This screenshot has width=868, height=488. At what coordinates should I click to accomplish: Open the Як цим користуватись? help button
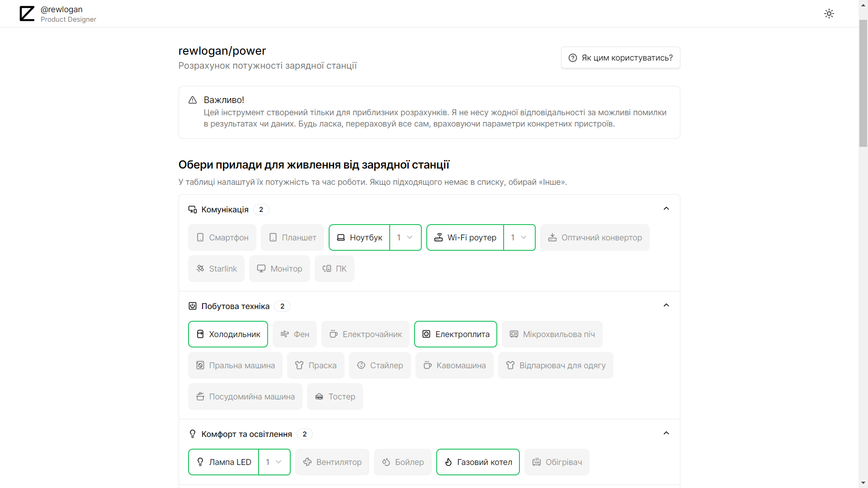pyautogui.click(x=620, y=58)
